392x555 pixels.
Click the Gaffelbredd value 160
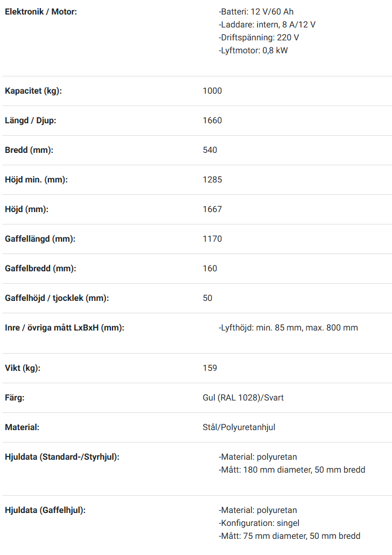(x=209, y=268)
